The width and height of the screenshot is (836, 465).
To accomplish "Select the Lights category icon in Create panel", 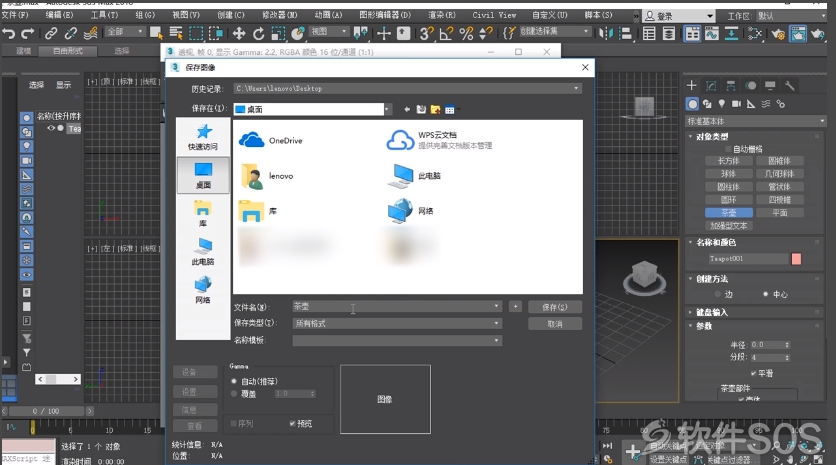I will point(721,103).
